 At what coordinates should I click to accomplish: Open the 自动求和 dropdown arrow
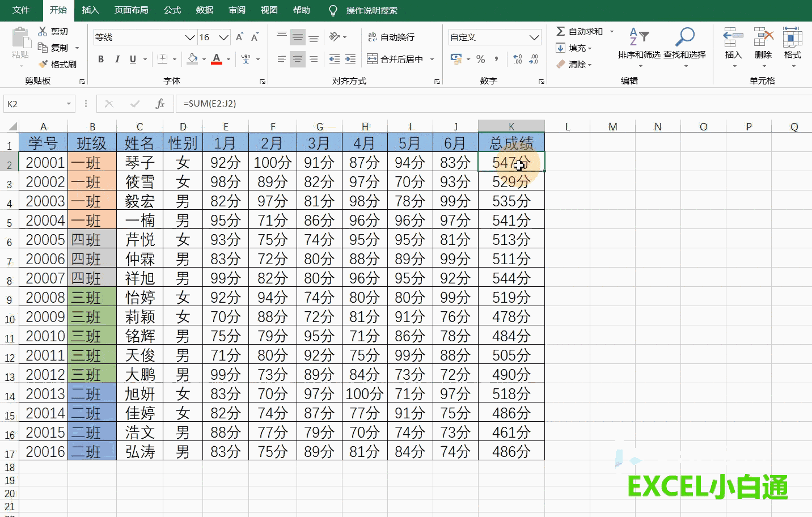[612, 31]
